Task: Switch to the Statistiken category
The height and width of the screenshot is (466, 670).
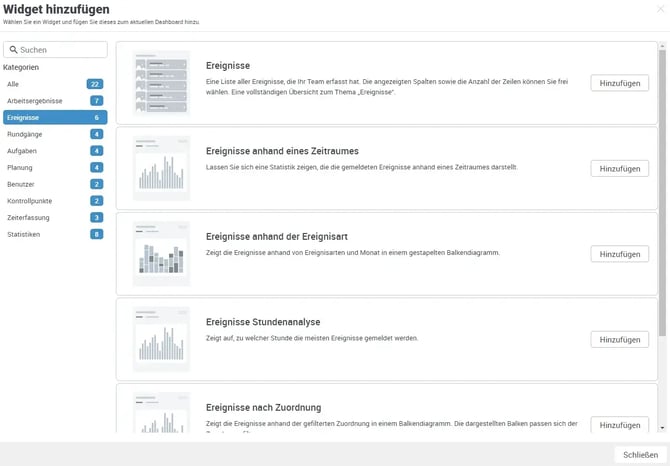Action: click(x=55, y=234)
